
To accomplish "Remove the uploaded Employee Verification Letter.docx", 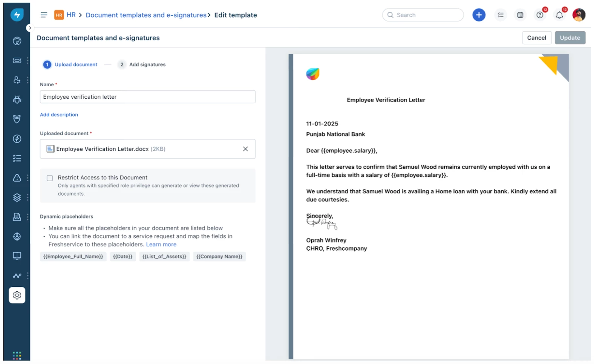I will 245,149.
